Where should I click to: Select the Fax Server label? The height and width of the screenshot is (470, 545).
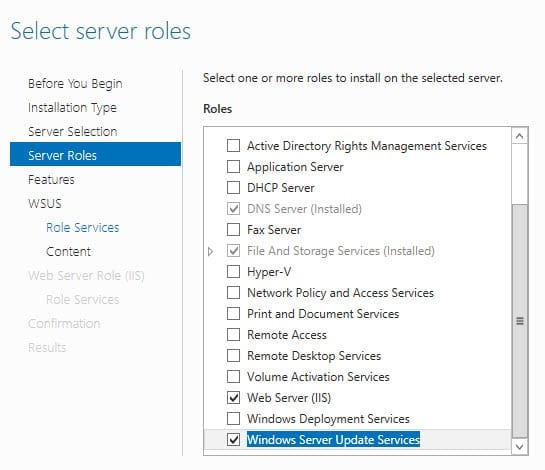click(274, 229)
